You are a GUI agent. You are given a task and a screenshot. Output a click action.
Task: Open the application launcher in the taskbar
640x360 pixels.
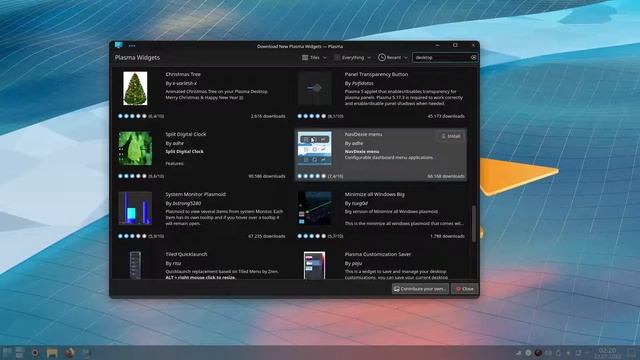(7, 353)
